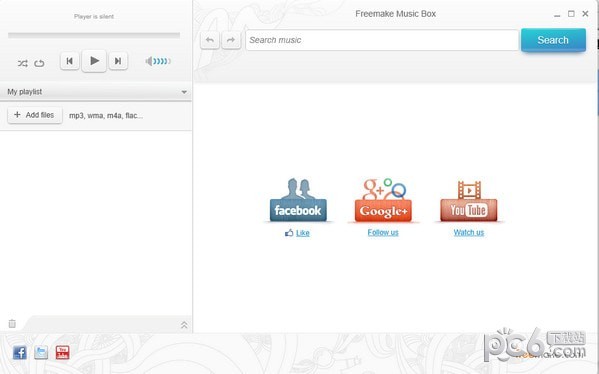This screenshot has width=599, height=374.
Task: Open the Watch us link
Action: (469, 232)
